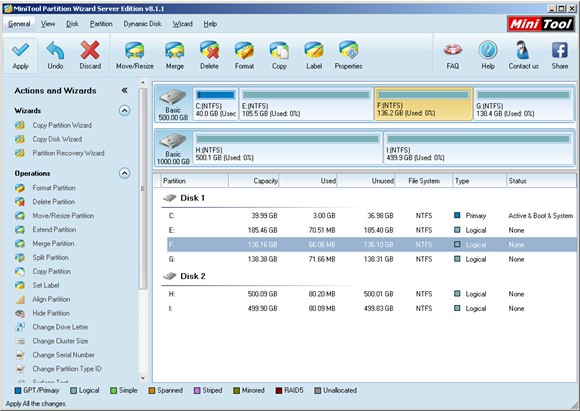Launch Copy Disk Wizard
Viewport: 580px width, 411px height.
57,139
